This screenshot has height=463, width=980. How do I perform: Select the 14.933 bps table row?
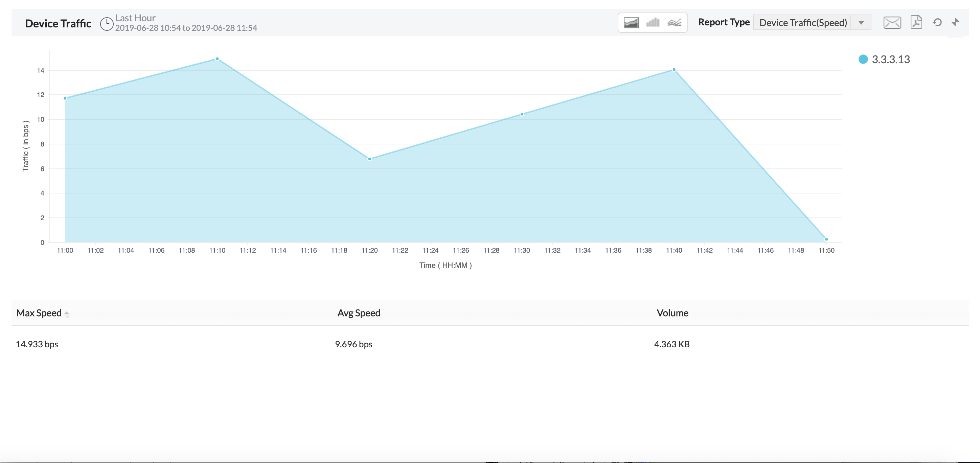coord(37,344)
